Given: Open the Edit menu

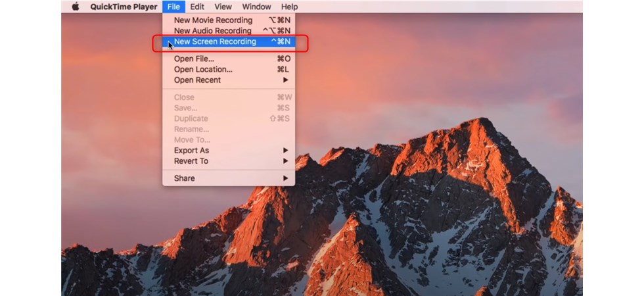Looking at the screenshot, I should tap(197, 7).
